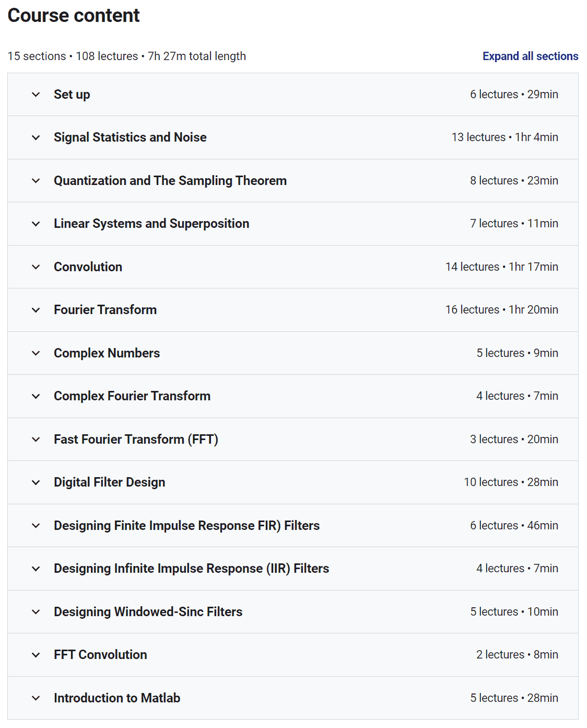Image resolution: width=587 pixels, height=728 pixels.
Task: Click the 16 lectures • 1hr 20min label
Action: [x=501, y=310]
